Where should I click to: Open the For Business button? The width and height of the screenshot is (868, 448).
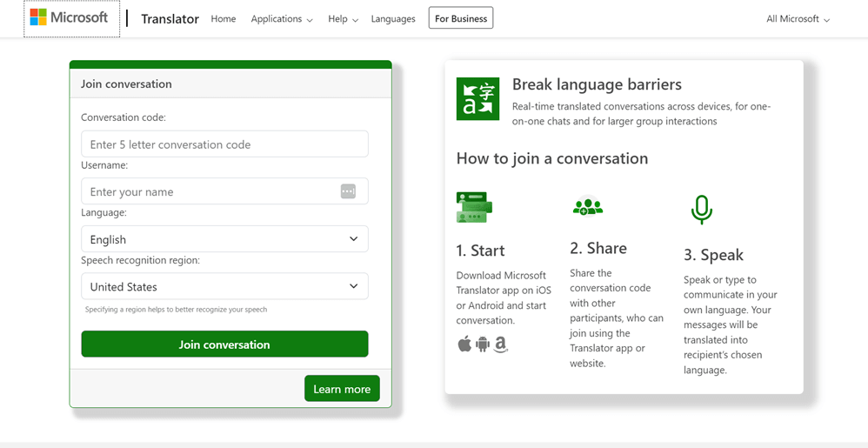pos(461,18)
